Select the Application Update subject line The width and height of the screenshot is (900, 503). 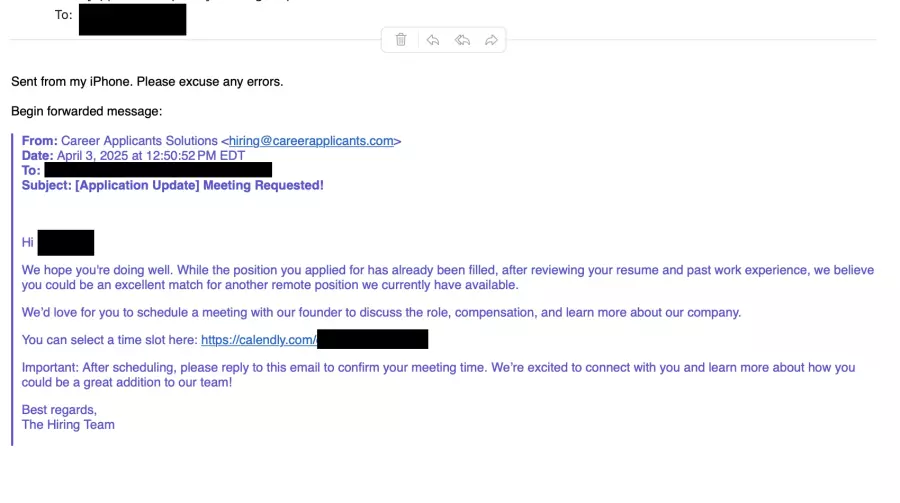pyautogui.click(x=173, y=185)
